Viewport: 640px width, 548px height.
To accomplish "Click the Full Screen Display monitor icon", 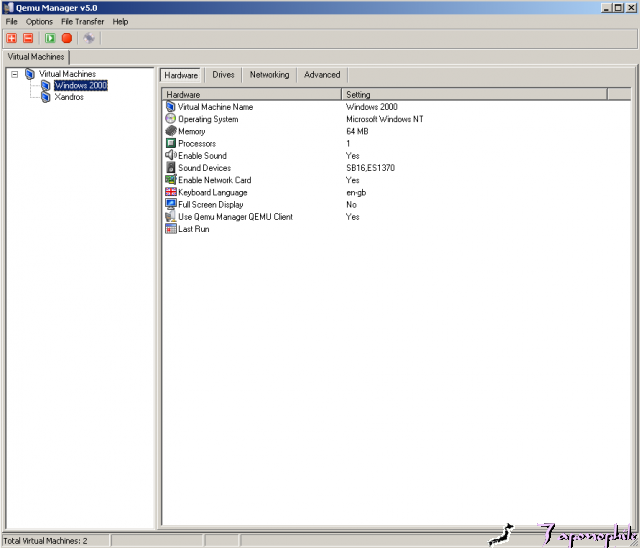I will click(171, 204).
